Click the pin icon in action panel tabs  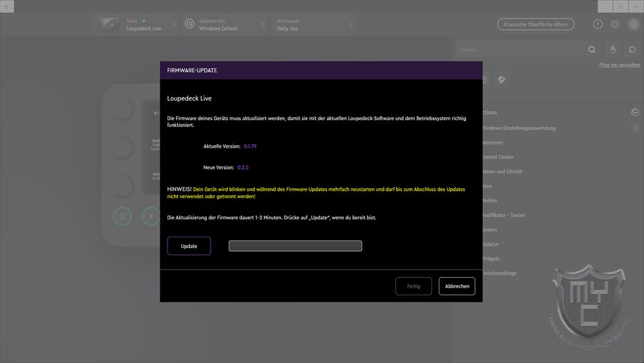(x=502, y=80)
